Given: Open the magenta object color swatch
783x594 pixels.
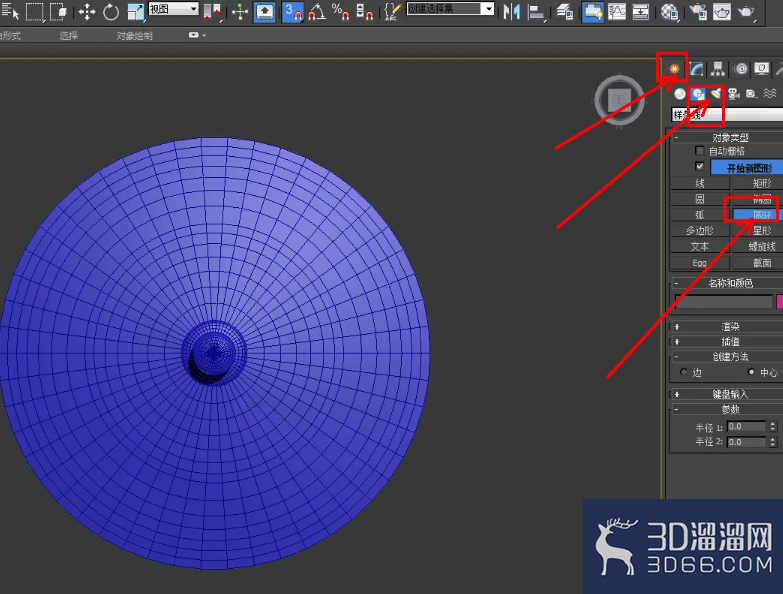Looking at the screenshot, I should 780,301.
